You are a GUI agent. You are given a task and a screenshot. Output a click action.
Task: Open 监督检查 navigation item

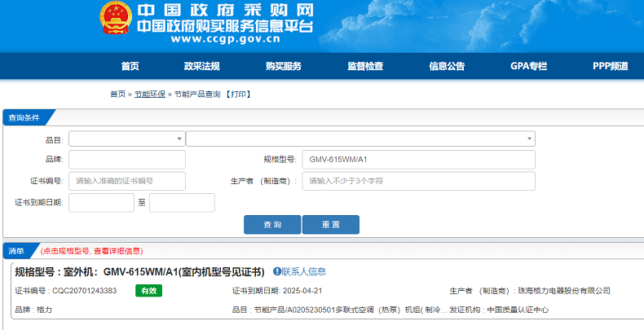point(365,66)
